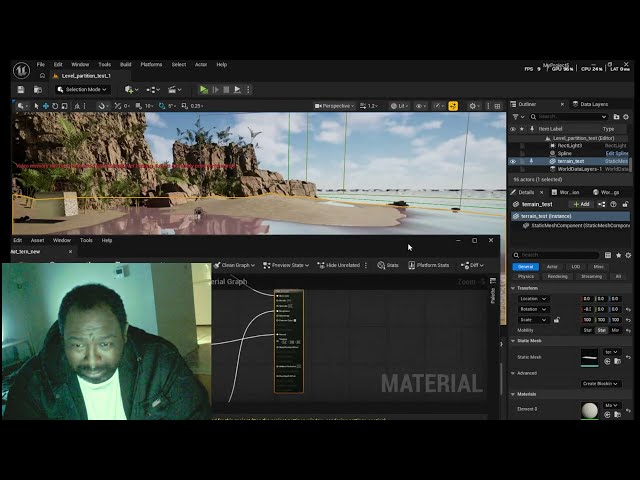
Task: Set Mobility to Movable
Action: 615,330
